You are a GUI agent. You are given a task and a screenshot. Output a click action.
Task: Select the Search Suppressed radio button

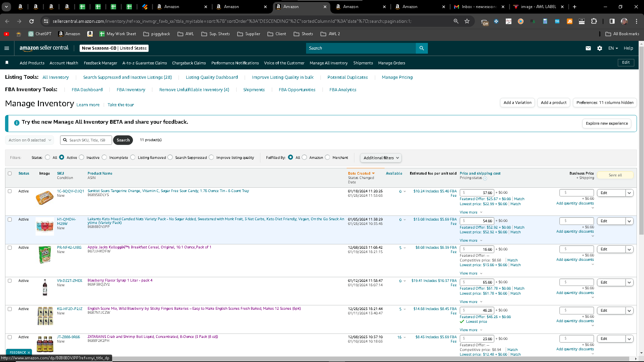170,157
